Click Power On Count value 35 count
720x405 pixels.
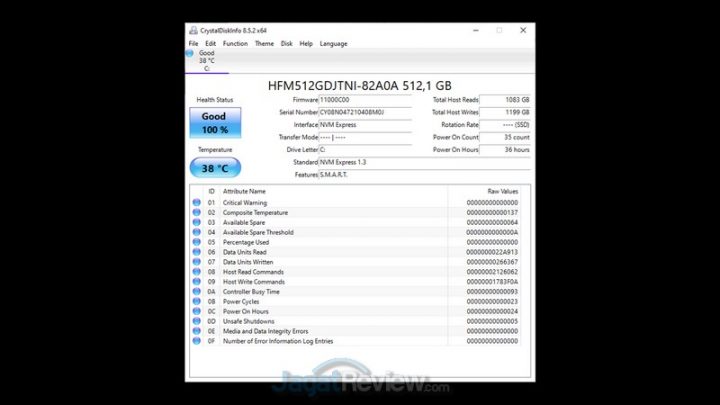(505, 137)
